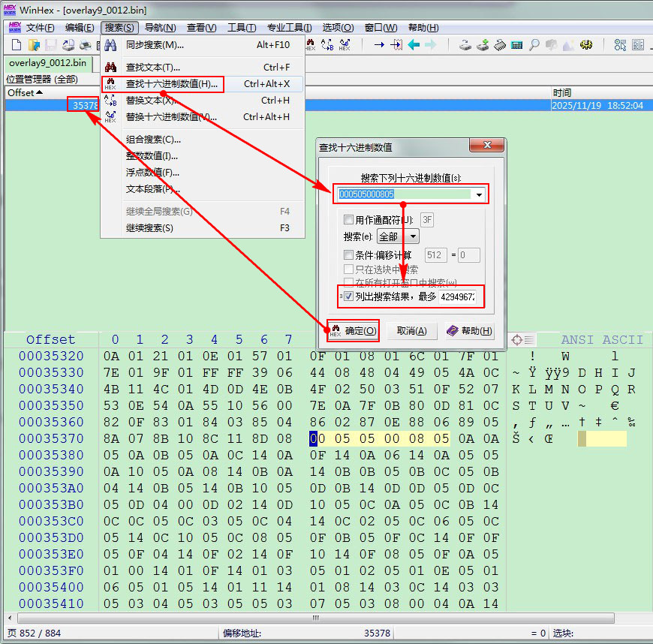Image resolution: width=653 pixels, height=644 pixels.
Task: Open the 专业工具(I) menu
Action: [290, 28]
